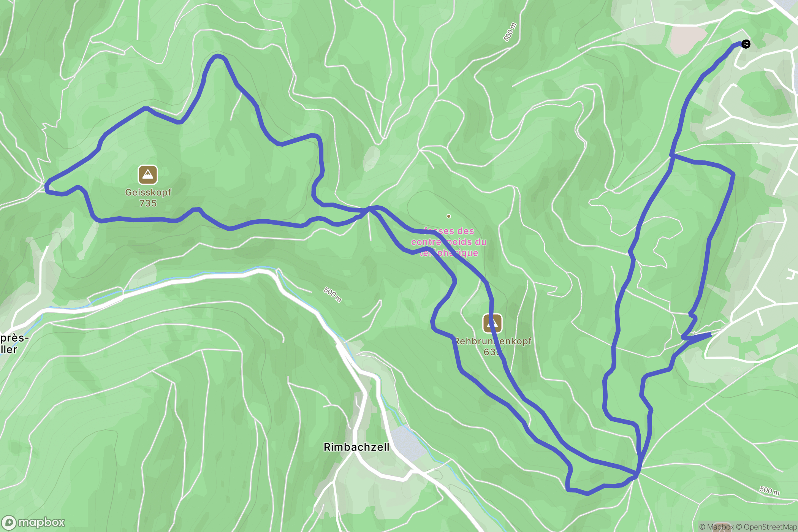Select the Geisskopf 735 label
Image resolution: width=798 pixels, height=532 pixels.
pos(148,198)
